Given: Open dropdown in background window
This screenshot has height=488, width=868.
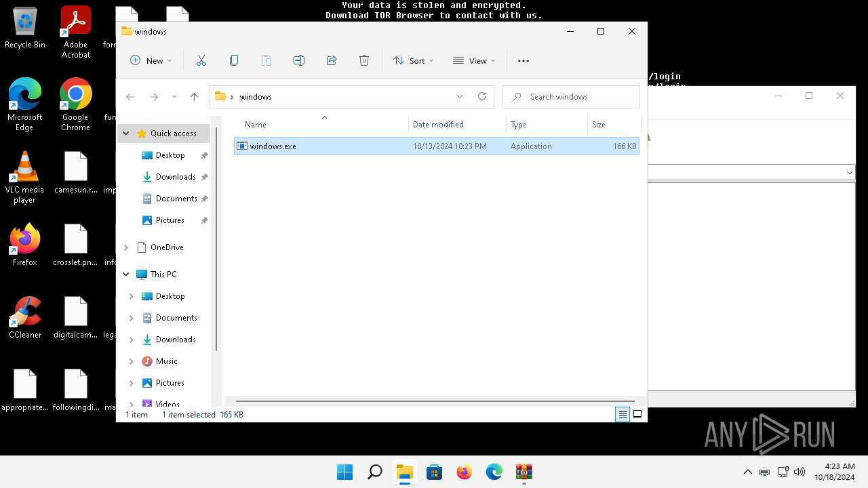Looking at the screenshot, I should [x=849, y=173].
